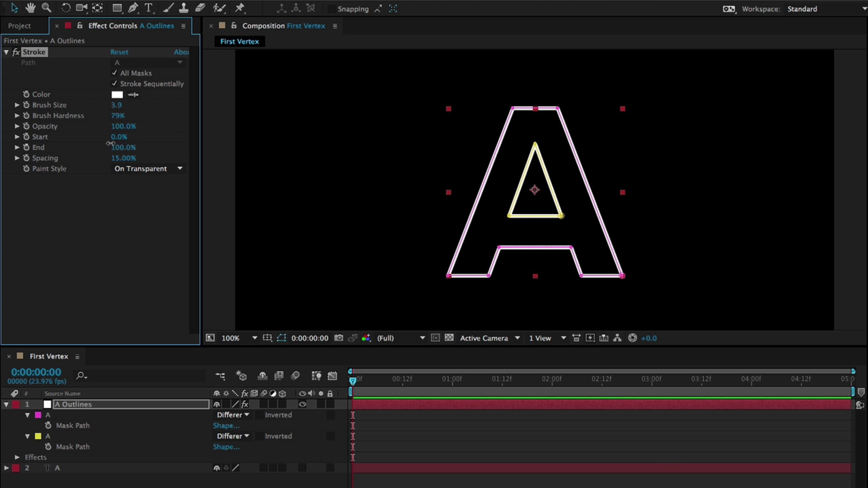Toggle transparency grid in viewer
Viewport: 868px width, 488px height.
449,338
